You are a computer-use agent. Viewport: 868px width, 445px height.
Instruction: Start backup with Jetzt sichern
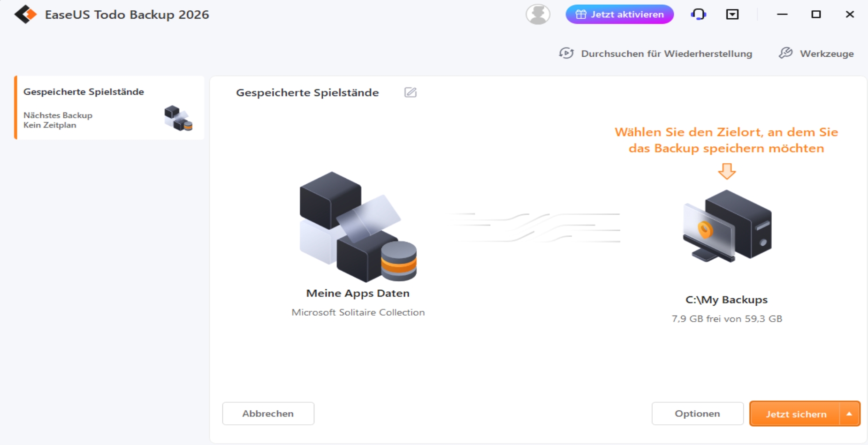795,414
